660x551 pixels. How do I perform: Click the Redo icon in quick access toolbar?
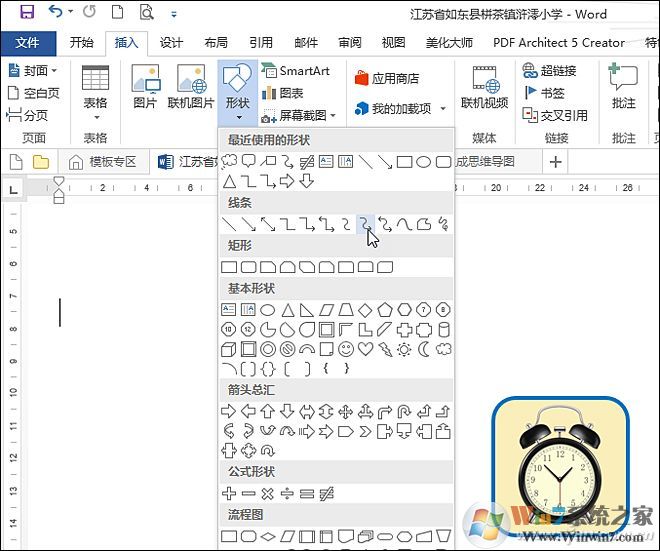point(89,11)
